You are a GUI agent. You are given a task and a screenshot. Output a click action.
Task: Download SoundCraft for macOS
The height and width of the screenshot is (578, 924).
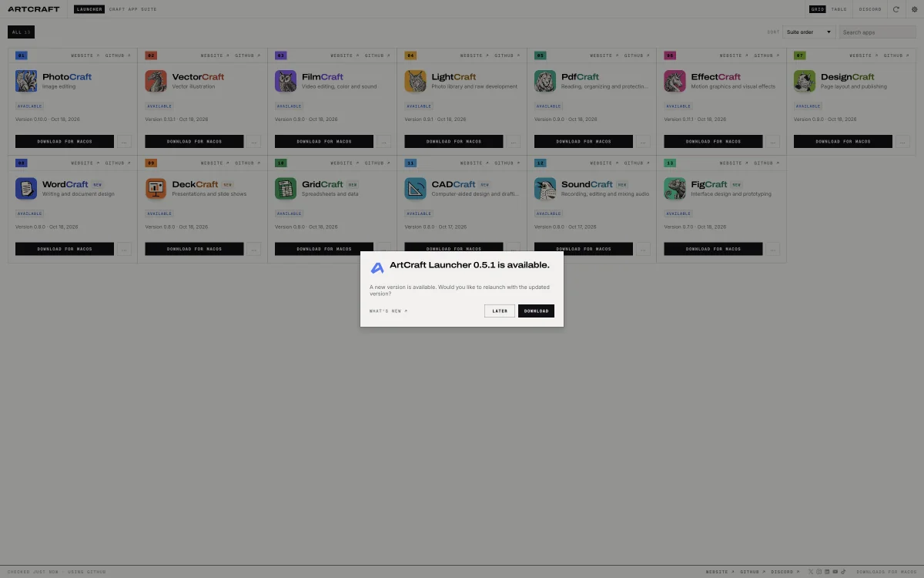[x=584, y=249]
